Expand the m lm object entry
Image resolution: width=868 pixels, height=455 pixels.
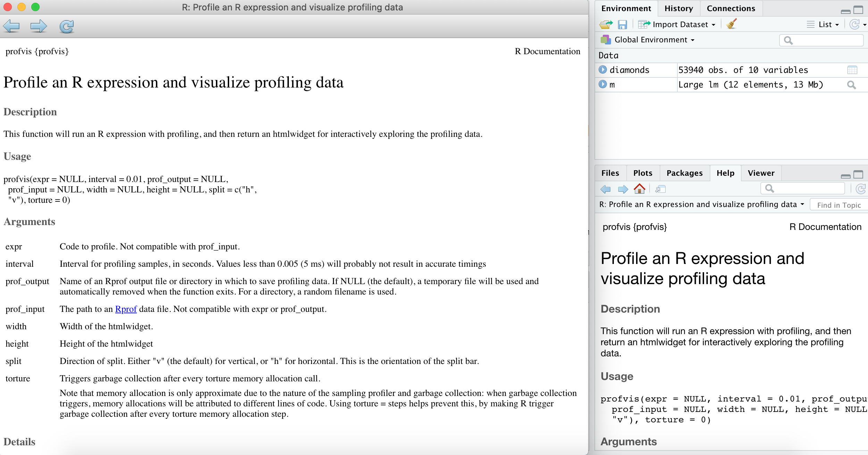(x=603, y=84)
